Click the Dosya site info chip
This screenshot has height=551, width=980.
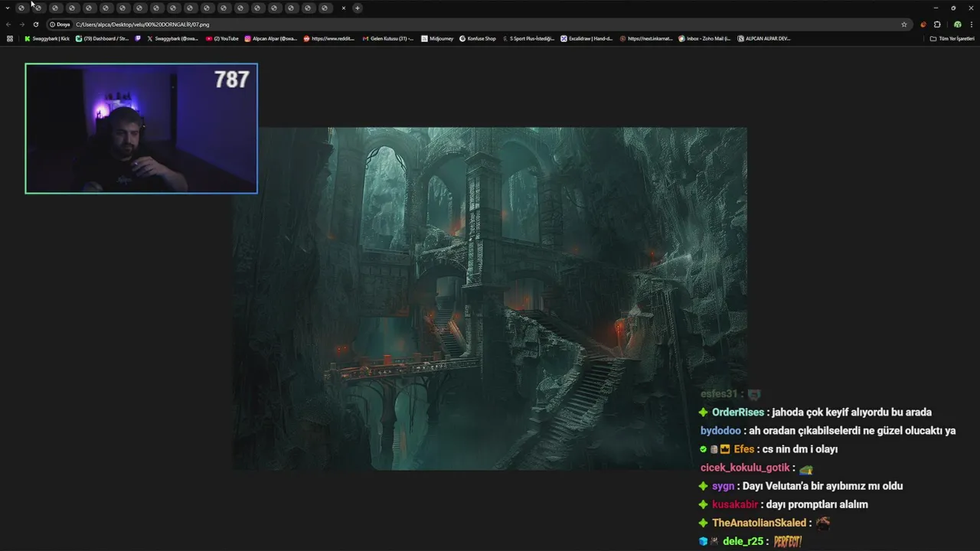click(x=60, y=24)
